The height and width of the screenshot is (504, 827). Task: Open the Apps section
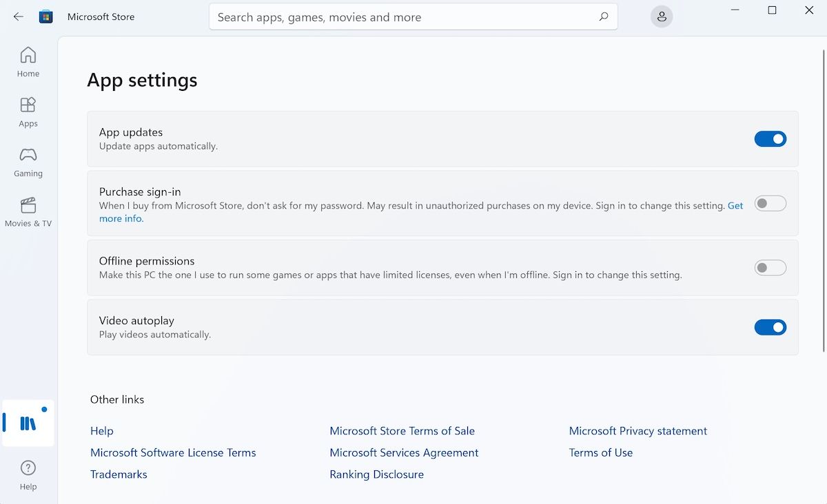pyautogui.click(x=28, y=110)
